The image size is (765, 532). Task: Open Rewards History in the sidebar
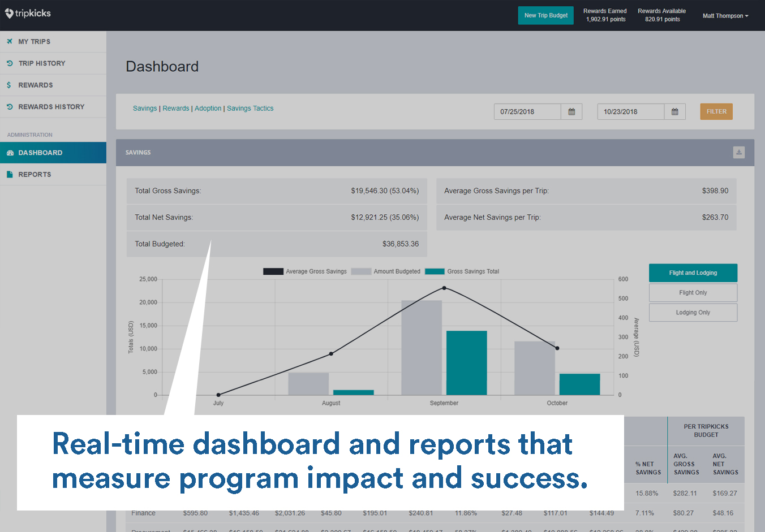click(51, 107)
